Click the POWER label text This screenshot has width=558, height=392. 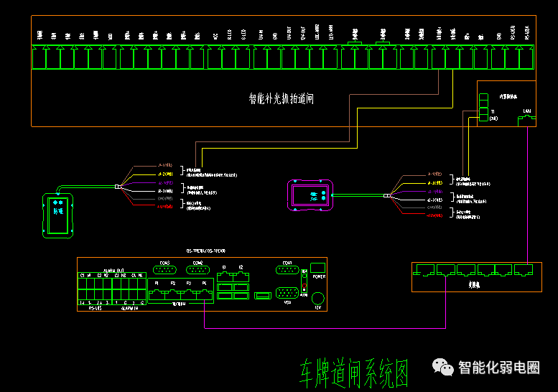pyautogui.click(x=319, y=276)
